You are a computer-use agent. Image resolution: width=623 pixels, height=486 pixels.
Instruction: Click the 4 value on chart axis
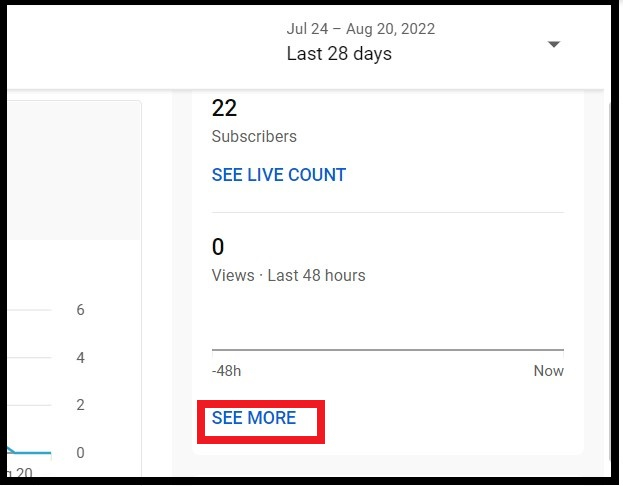(x=80, y=357)
